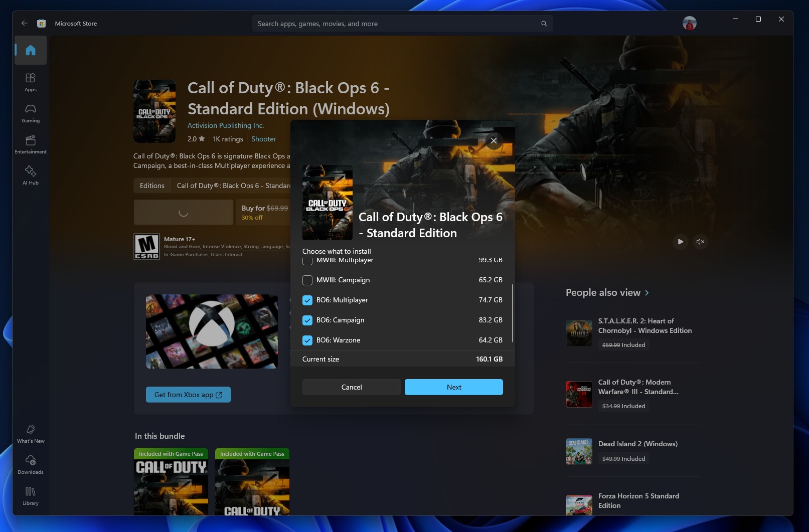The width and height of the screenshot is (809, 532).
Task: Close the install dialog with X
Action: (494, 140)
